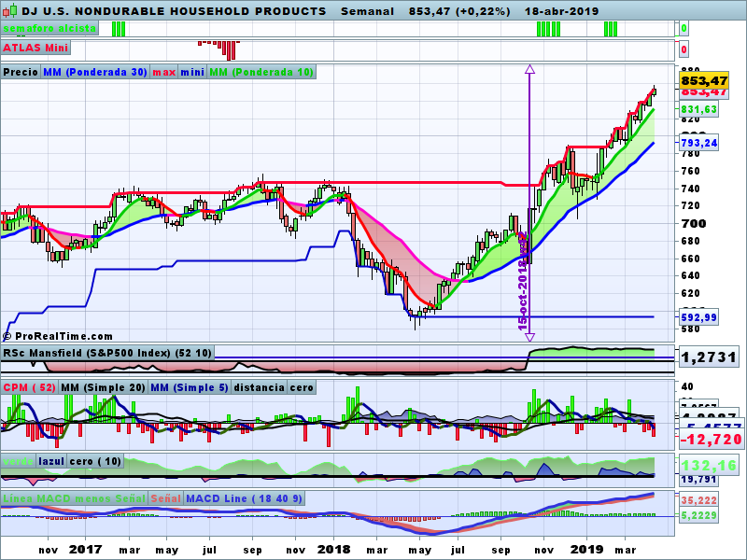This screenshot has height=560, width=747.
Task: Click the '2018' year label on time axis
Action: coord(333,549)
